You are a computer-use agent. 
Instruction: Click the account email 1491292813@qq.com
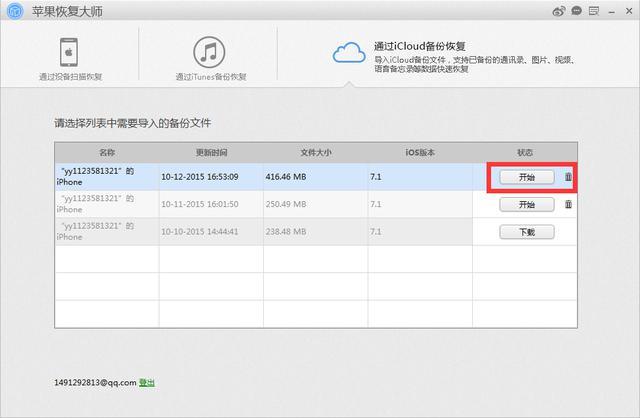coord(95,382)
